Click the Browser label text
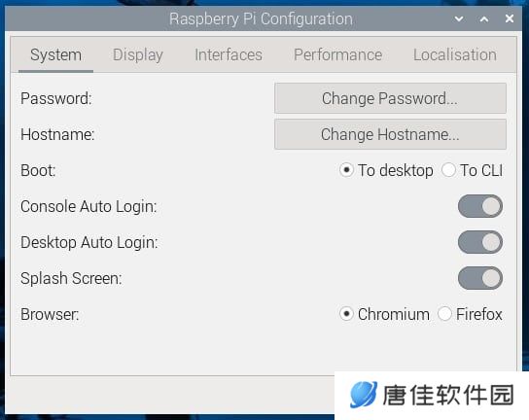 click(x=50, y=314)
